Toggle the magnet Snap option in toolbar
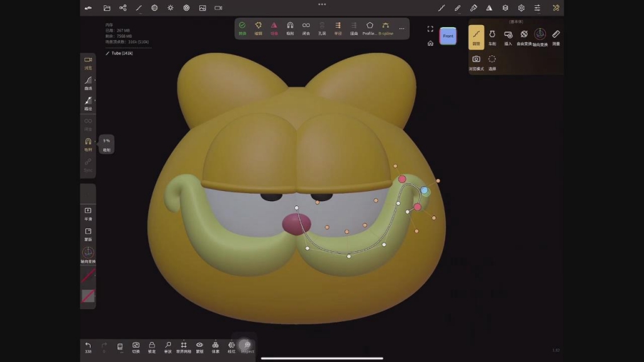The image size is (644, 362). click(x=290, y=28)
